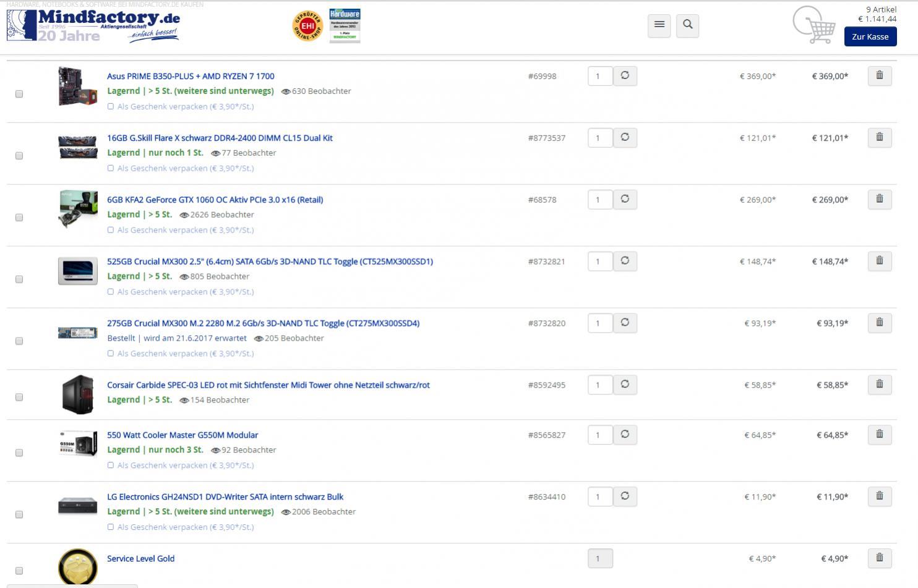Open Asus PRIME B350-PLUS + AMD RYZEN link
The width and height of the screenshot is (918, 588).
[x=191, y=76]
